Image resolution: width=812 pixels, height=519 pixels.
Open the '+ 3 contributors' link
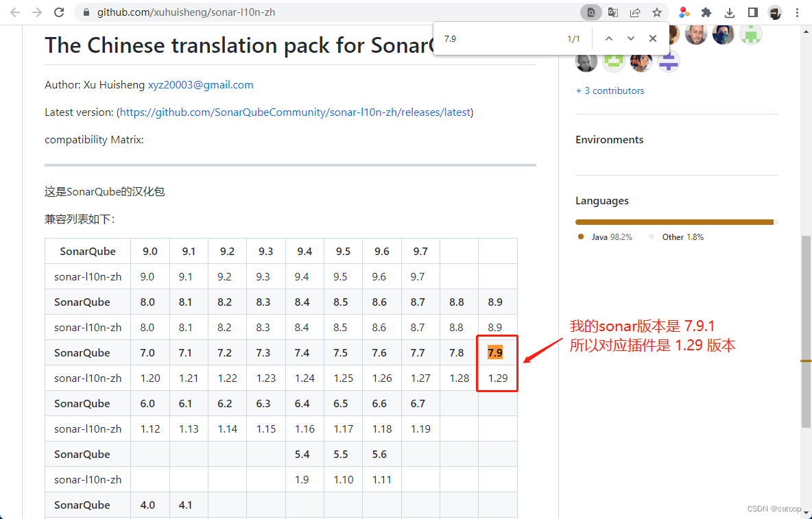[610, 90]
